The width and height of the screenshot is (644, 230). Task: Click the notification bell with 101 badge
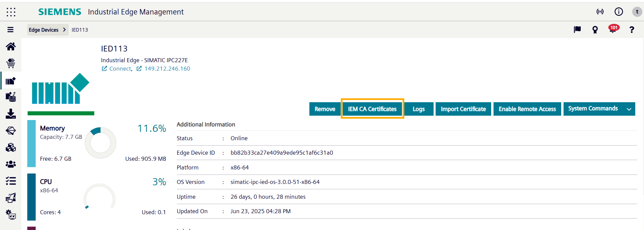(x=613, y=30)
